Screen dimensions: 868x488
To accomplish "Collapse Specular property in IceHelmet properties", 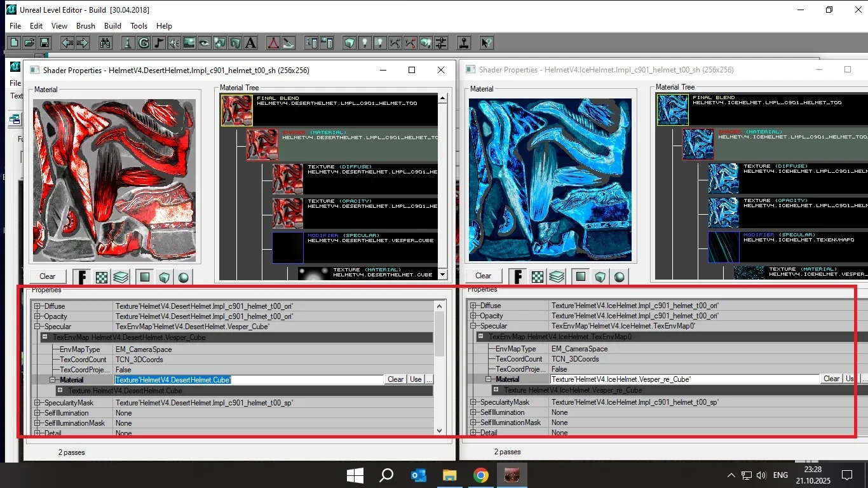I will click(473, 326).
